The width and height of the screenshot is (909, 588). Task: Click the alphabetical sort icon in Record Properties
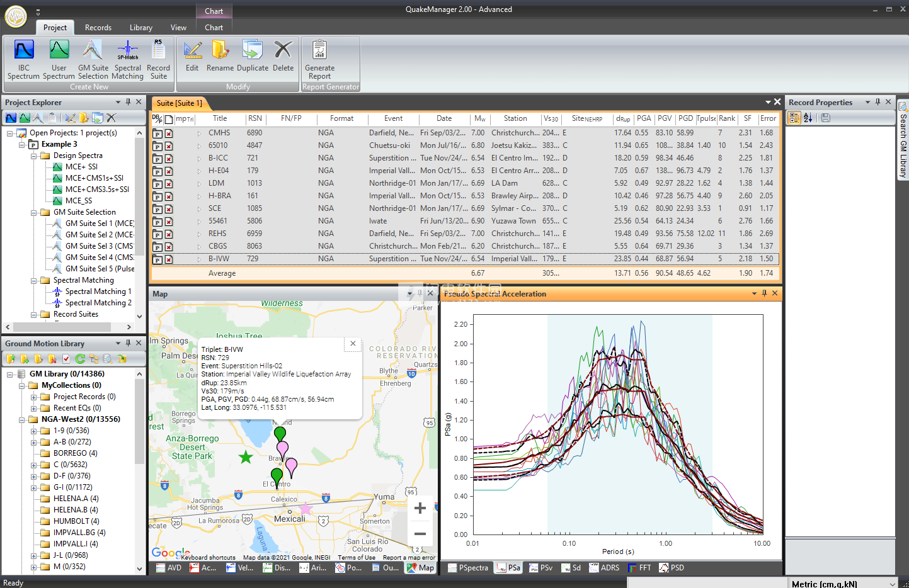[x=808, y=118]
